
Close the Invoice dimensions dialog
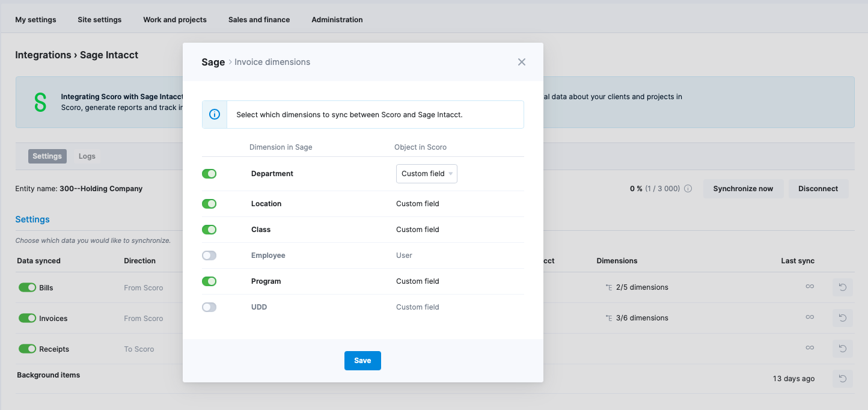(521, 61)
